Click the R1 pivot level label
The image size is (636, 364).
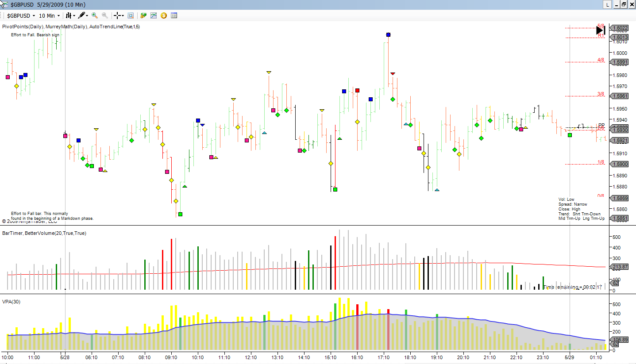coord(601,35)
